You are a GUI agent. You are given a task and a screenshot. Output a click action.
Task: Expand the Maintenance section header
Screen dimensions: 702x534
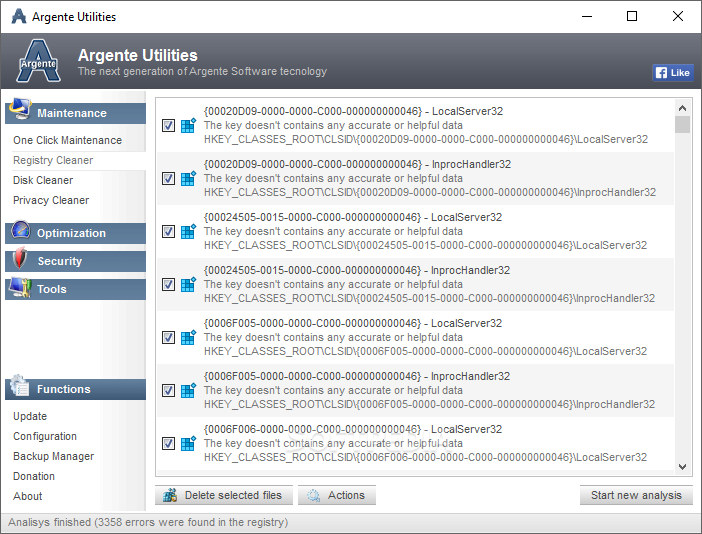[x=75, y=113]
